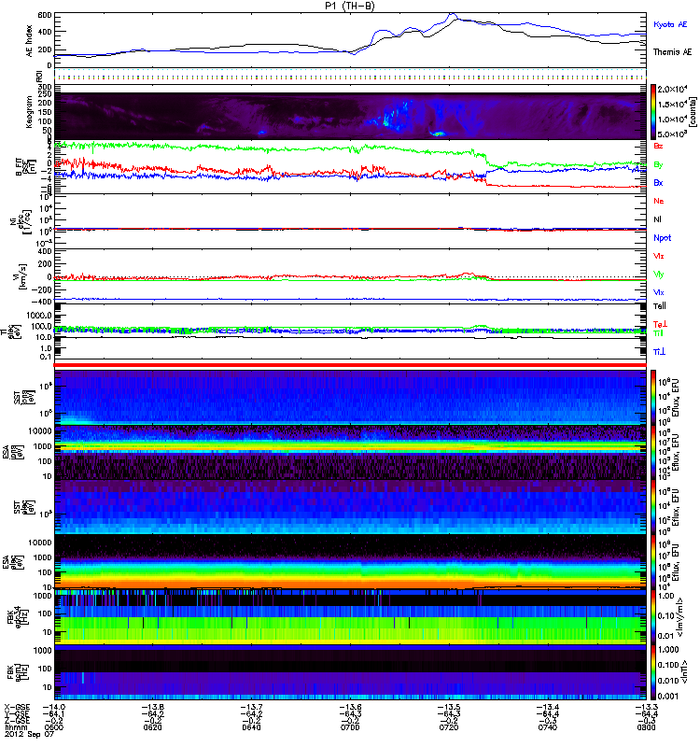Click the keogram counts color bar
700x747 pixels.
point(652,112)
